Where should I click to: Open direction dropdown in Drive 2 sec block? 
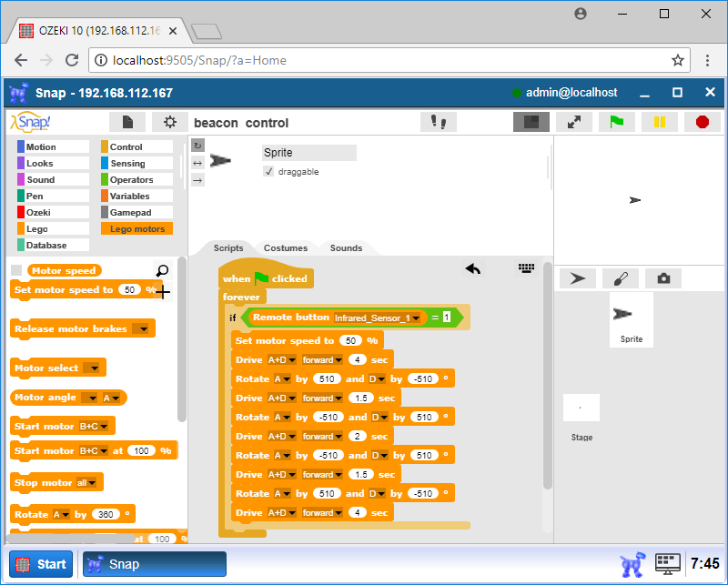click(322, 437)
